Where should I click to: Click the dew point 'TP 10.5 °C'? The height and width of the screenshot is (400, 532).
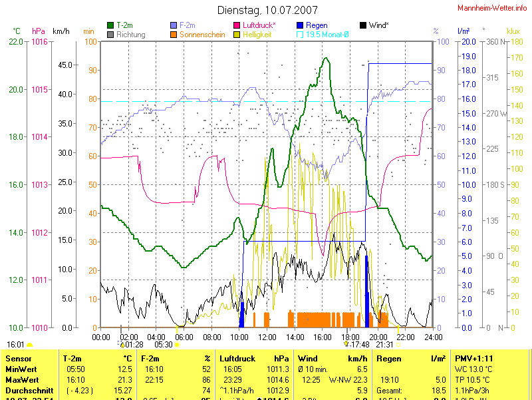pyautogui.click(x=472, y=379)
